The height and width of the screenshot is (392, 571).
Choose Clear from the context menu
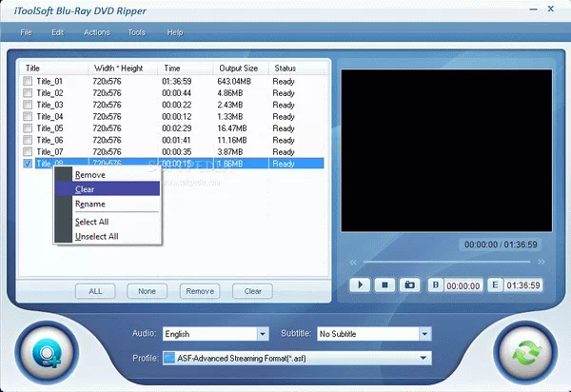[86, 189]
